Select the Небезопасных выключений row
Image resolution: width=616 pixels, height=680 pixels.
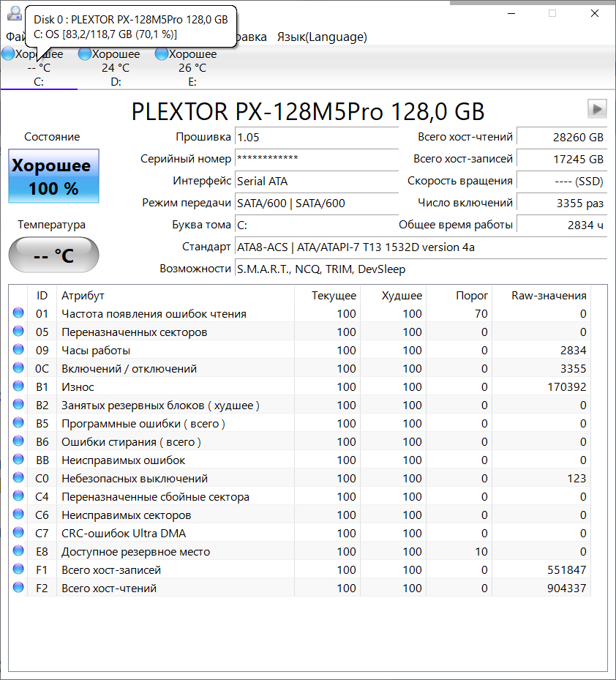pyautogui.click(x=299, y=478)
